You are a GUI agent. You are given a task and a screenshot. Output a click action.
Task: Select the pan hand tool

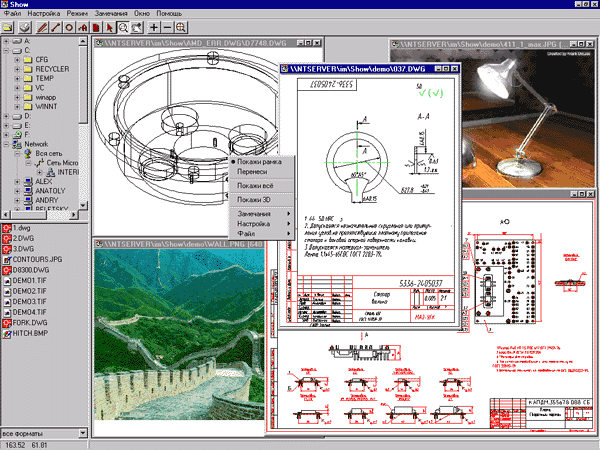click(137, 28)
